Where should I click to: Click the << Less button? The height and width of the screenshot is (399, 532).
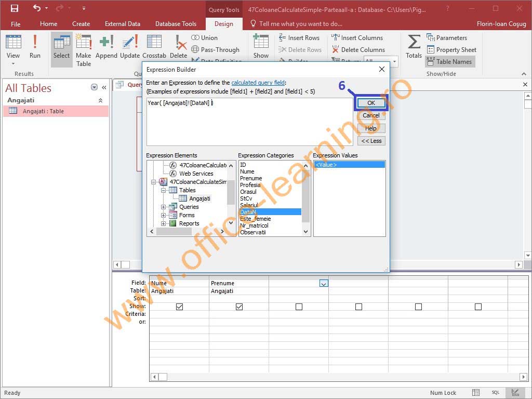[371, 141]
